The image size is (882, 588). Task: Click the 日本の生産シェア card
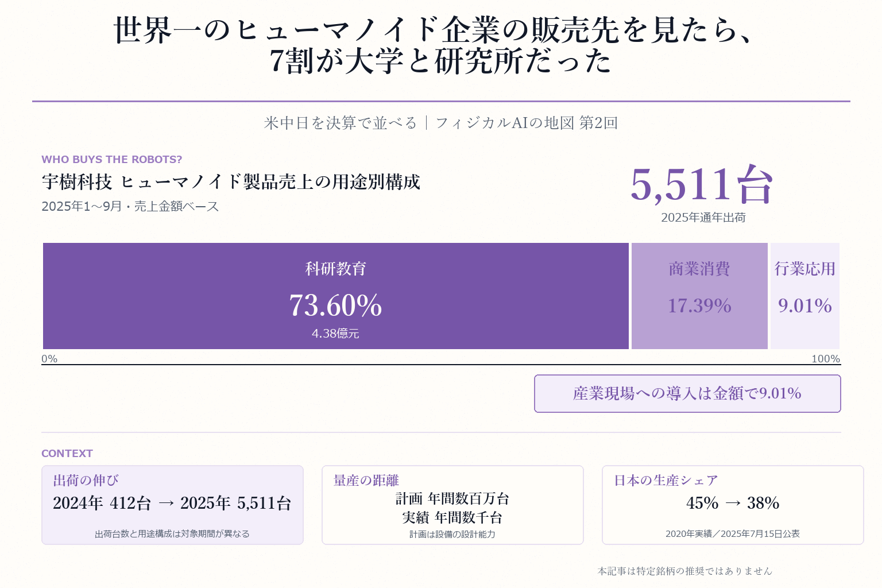[733, 505]
